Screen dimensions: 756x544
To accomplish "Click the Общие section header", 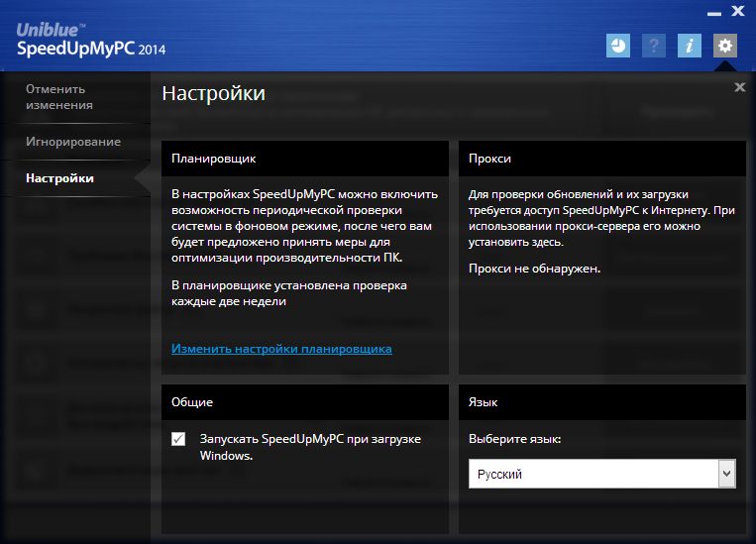I will (305, 401).
